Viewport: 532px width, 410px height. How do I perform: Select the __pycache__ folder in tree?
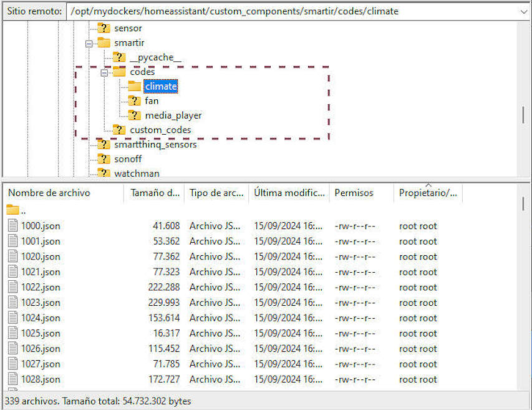pyautogui.click(x=155, y=57)
